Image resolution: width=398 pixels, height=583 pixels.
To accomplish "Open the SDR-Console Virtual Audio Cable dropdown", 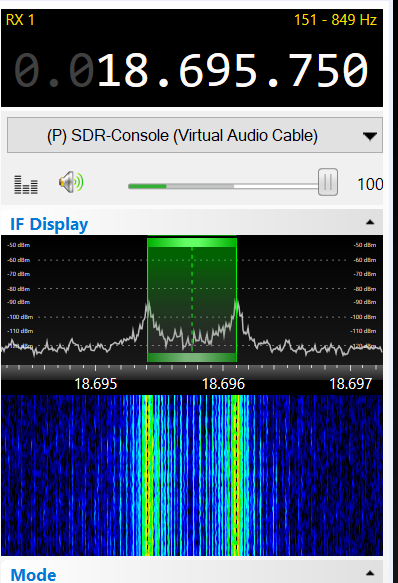I will click(195, 135).
